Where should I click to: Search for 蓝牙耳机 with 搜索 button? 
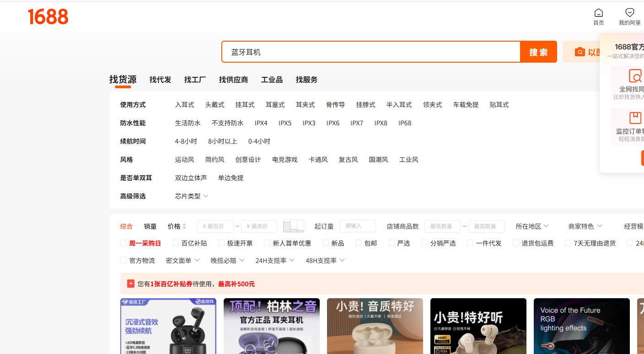click(x=538, y=52)
